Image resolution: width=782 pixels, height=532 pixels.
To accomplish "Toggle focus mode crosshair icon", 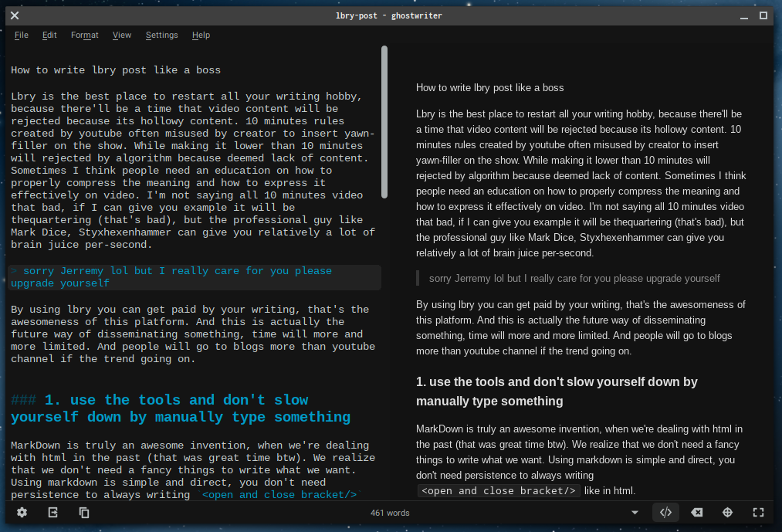I will click(x=728, y=513).
